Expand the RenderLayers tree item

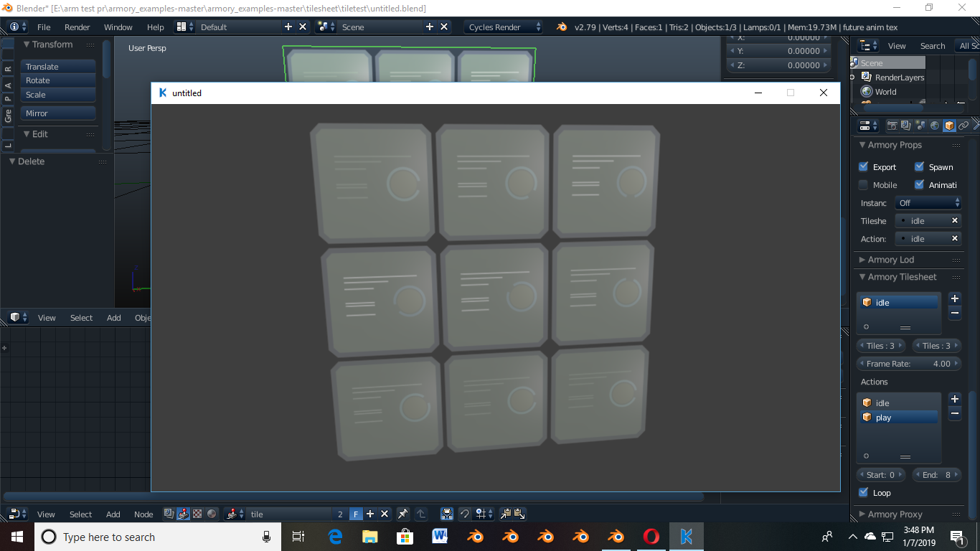(x=852, y=77)
